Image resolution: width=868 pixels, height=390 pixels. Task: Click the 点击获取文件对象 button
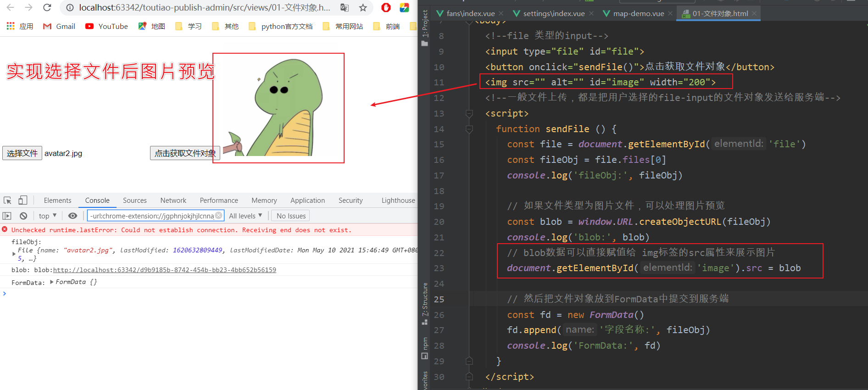coord(185,153)
